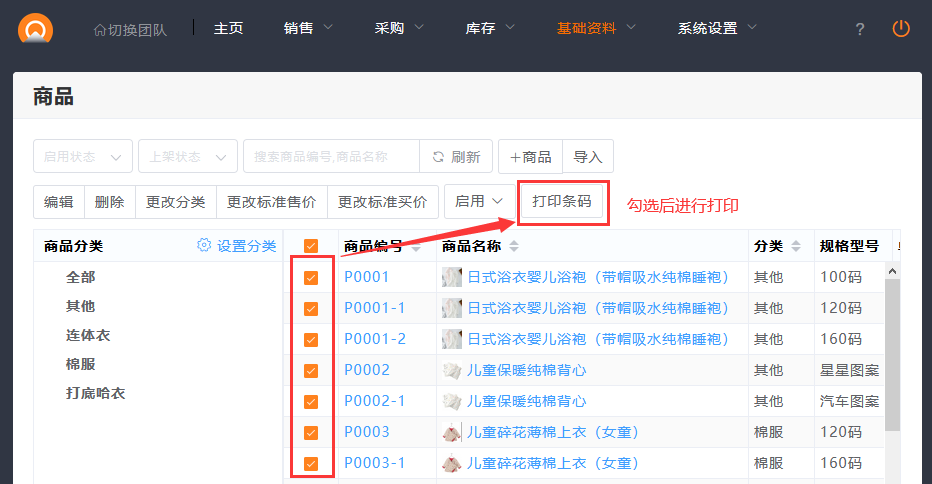This screenshot has width=932, height=484.
Task: Toggle the select-all checkbox in table header
Action: click(311, 246)
